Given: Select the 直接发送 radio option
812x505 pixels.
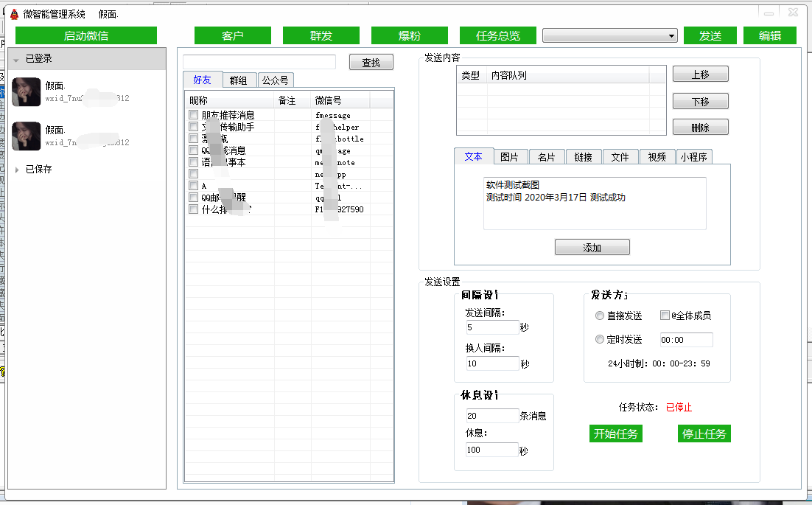Looking at the screenshot, I should click(x=600, y=316).
